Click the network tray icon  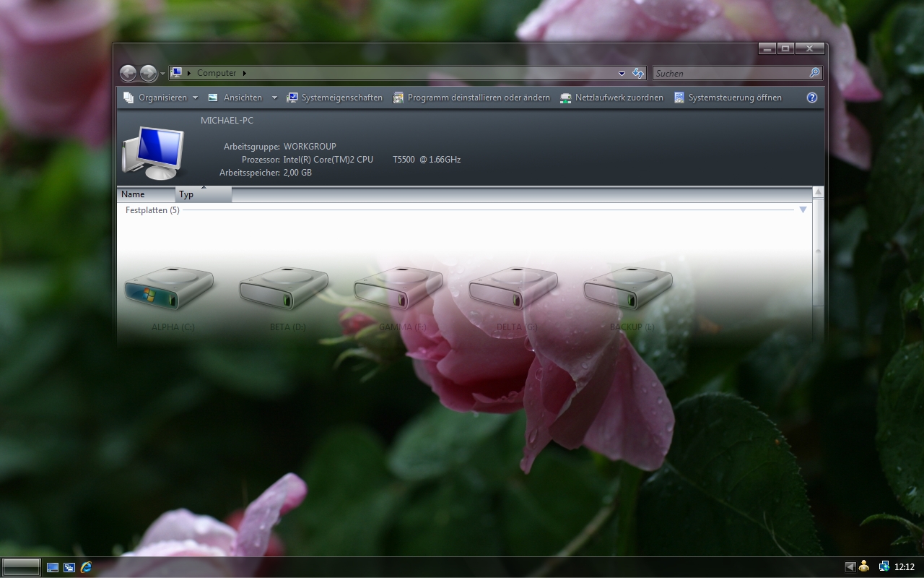884,566
